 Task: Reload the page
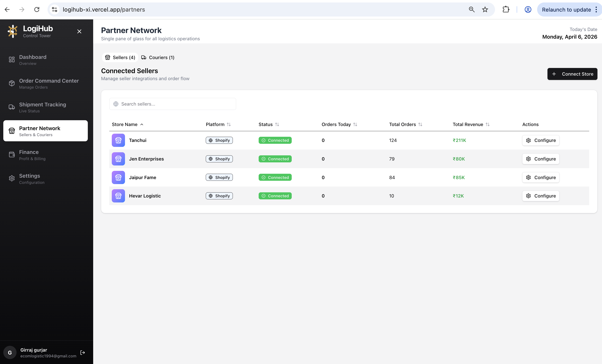[x=37, y=10]
